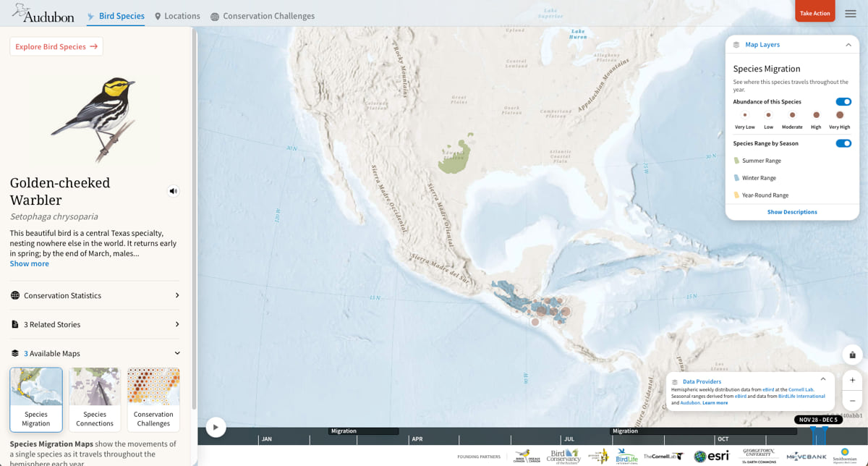The image size is (868, 466).
Task: Play the golden-cheeked warbler audio call
Action: [x=173, y=191]
